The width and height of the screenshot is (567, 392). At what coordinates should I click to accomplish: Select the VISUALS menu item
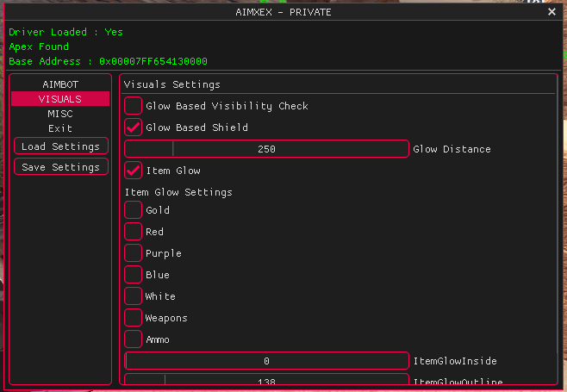[x=60, y=99]
